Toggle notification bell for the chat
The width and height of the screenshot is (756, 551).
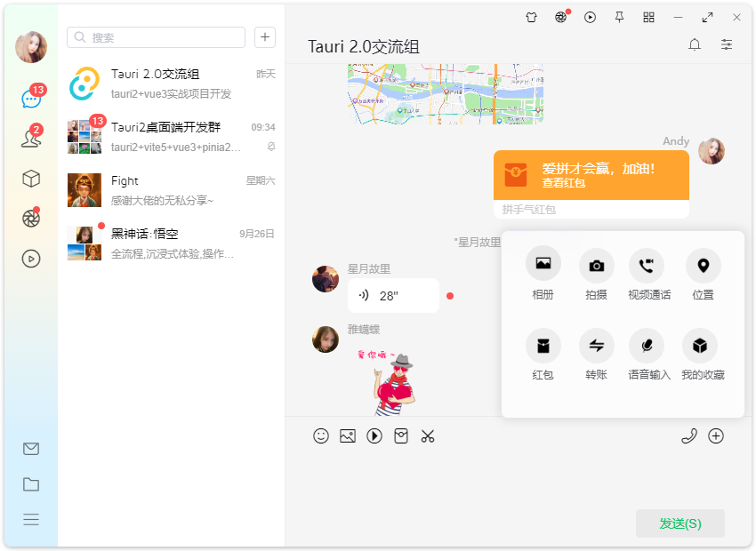695,45
